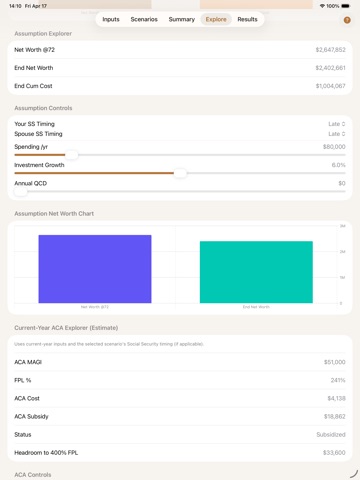
Task: Switch to the Inputs tab
Action: [x=111, y=19]
